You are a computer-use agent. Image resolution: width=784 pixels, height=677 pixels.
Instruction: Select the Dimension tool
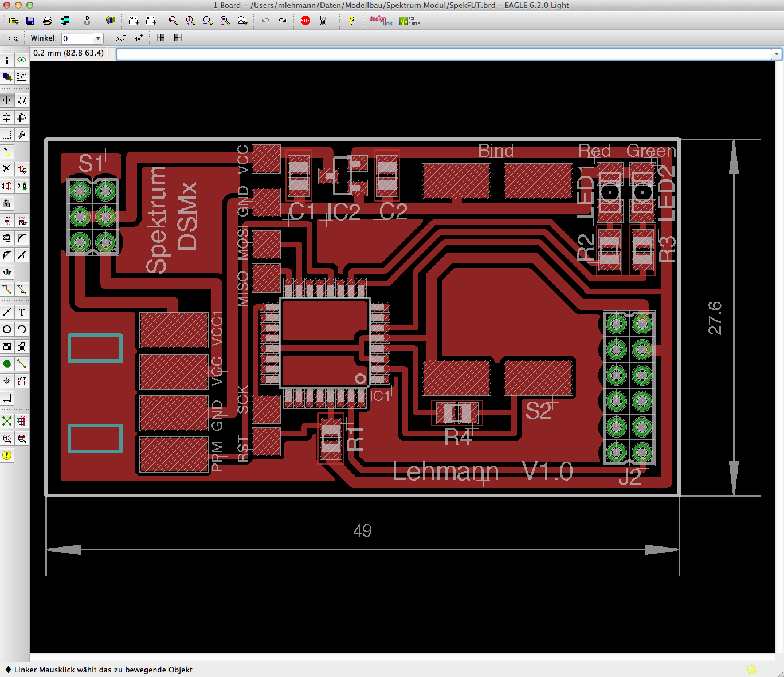pyautogui.click(x=6, y=398)
